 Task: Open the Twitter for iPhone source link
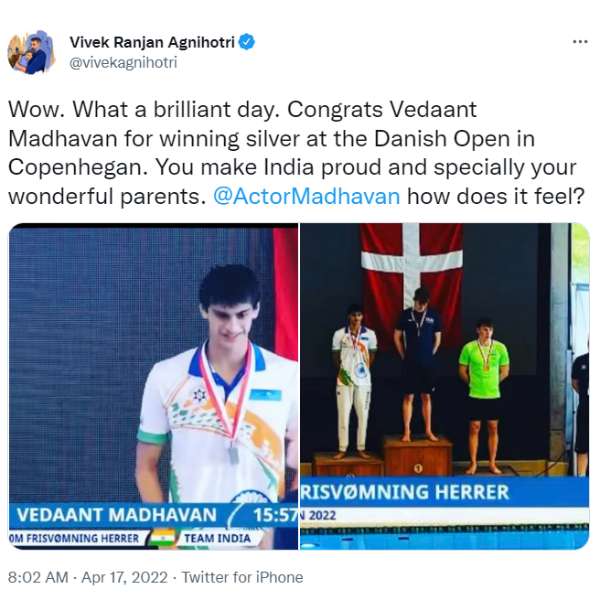tap(243, 577)
